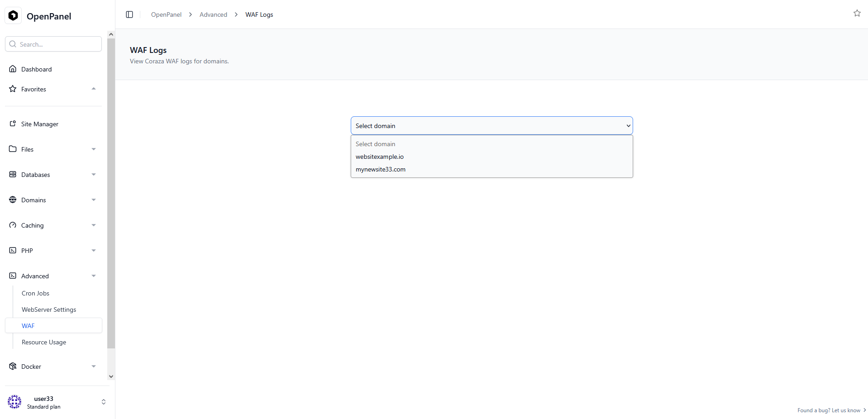
Task: Click the Site Manager icon
Action: pos(13,124)
